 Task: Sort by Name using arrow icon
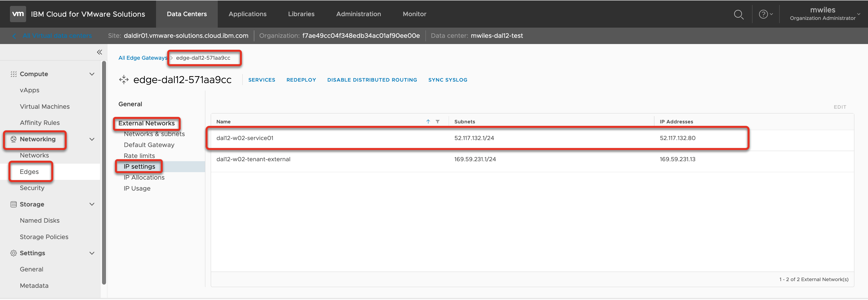click(x=428, y=122)
